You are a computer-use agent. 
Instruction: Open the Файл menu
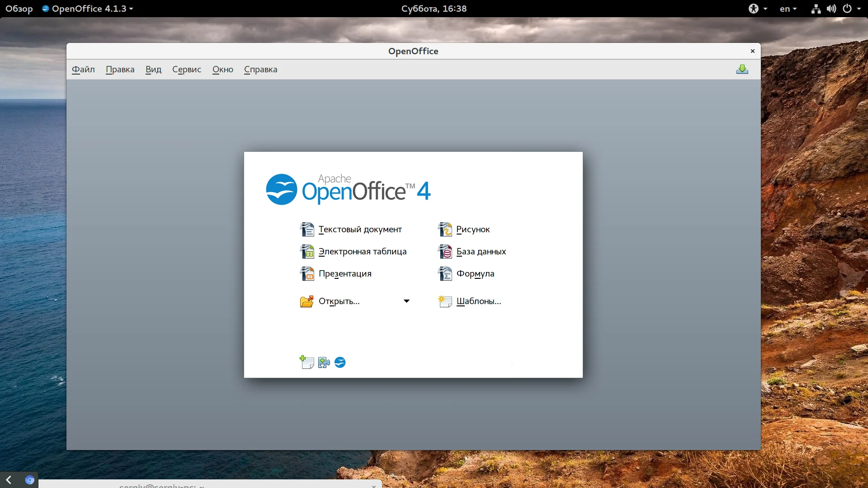point(83,70)
